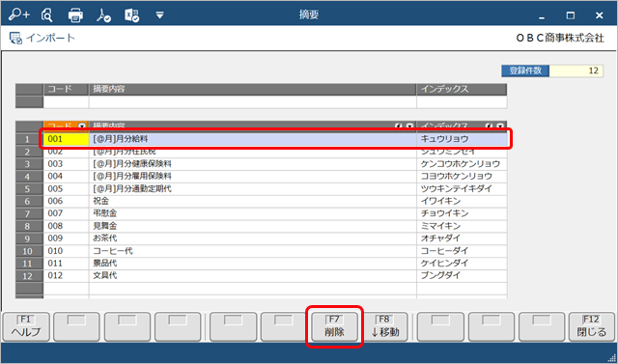Select row header number 1
The image size is (618, 364).
coord(29,139)
